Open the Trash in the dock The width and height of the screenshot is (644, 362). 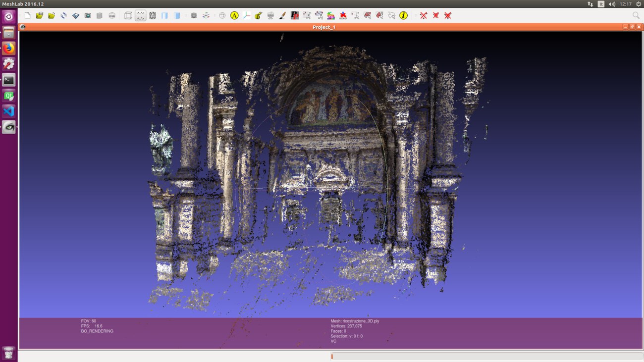click(8, 353)
